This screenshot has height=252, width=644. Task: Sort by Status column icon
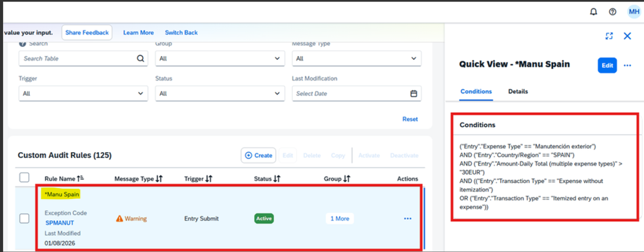[277, 179]
